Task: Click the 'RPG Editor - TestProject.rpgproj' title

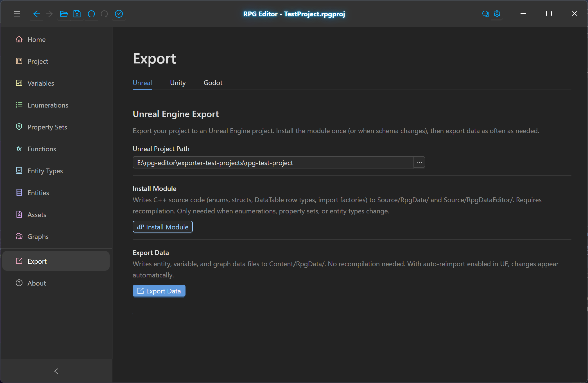Action: [294, 14]
